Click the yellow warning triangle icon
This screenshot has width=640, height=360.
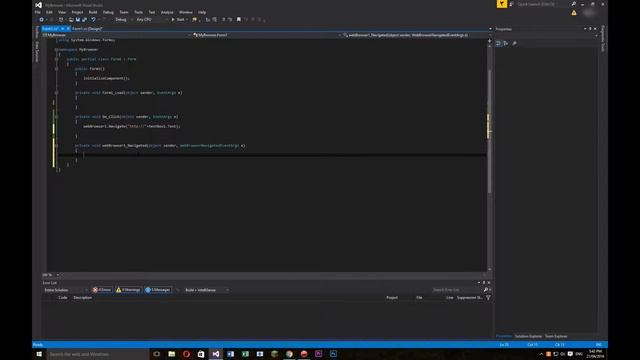point(574,13)
